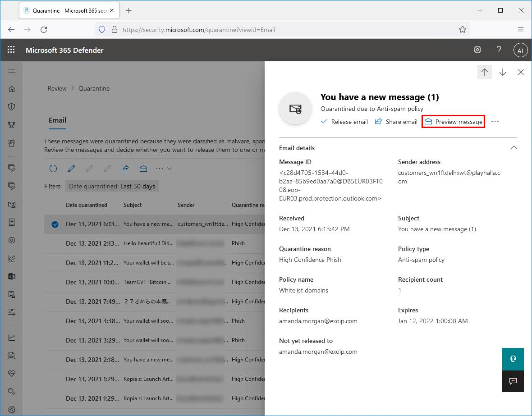Click Review breadcrumb link
Image resolution: width=532 pixels, height=416 pixels.
57,88
